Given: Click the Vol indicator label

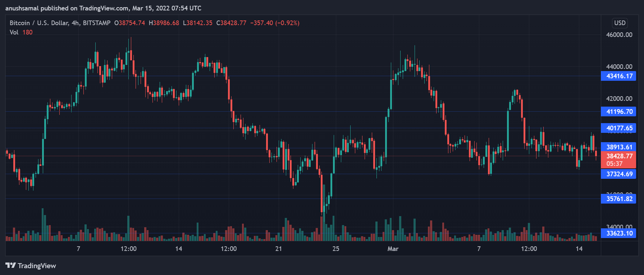Looking at the screenshot, I should coord(14,32).
